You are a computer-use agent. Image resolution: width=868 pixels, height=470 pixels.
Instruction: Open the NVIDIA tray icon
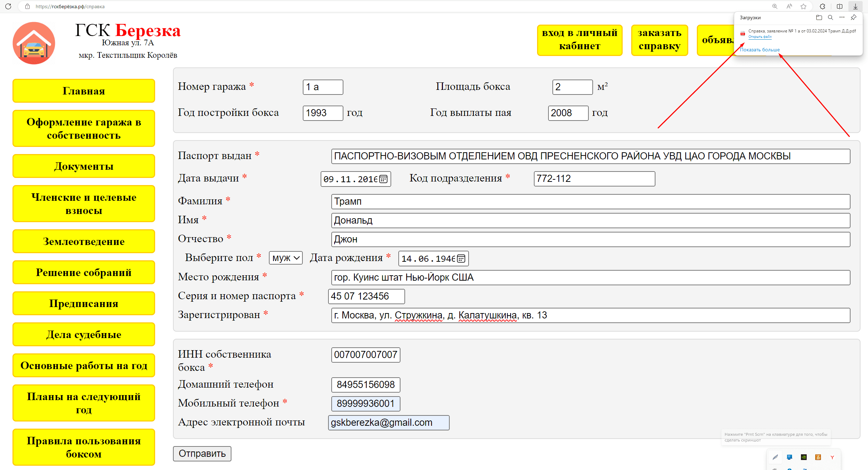click(804, 457)
